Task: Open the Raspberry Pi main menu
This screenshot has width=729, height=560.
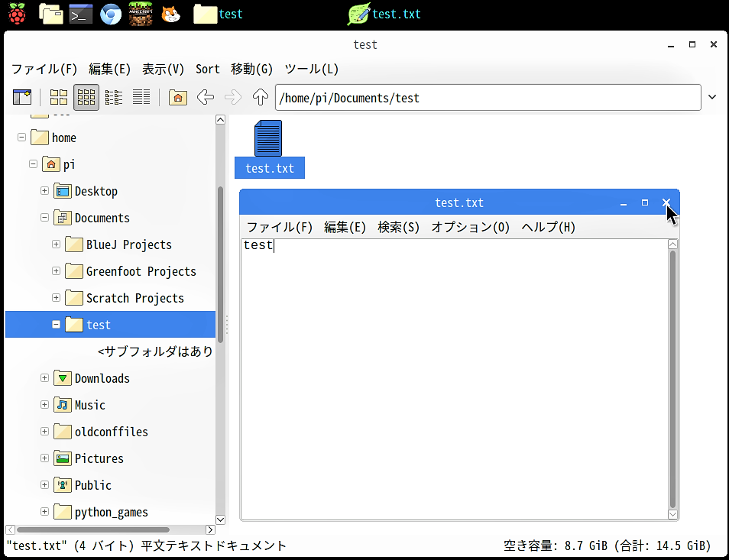Action: tap(17, 14)
